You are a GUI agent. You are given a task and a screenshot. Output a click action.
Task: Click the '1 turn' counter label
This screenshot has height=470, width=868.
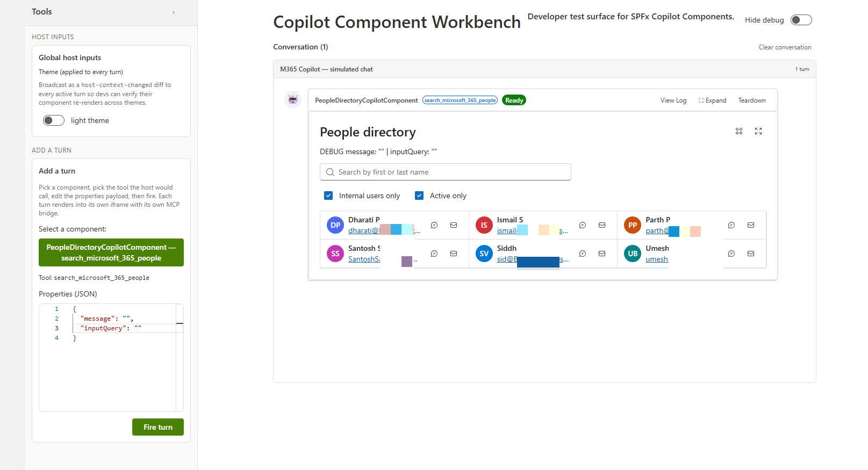[x=802, y=69]
